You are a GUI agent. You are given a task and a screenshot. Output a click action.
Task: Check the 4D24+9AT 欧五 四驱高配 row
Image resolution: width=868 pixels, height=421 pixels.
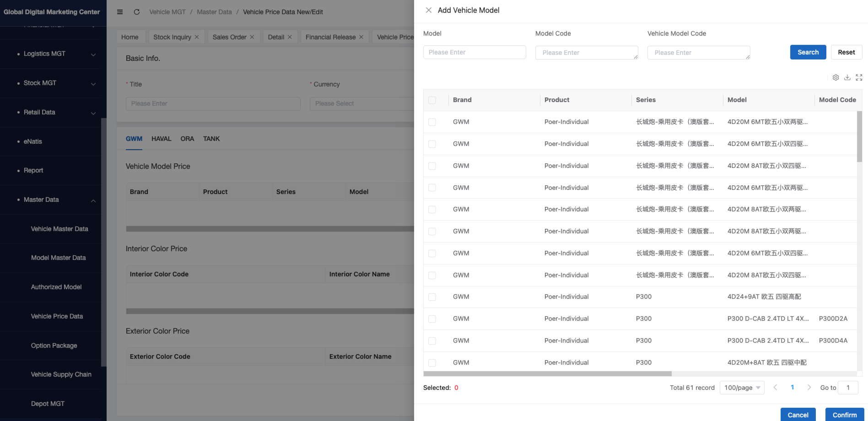(432, 297)
